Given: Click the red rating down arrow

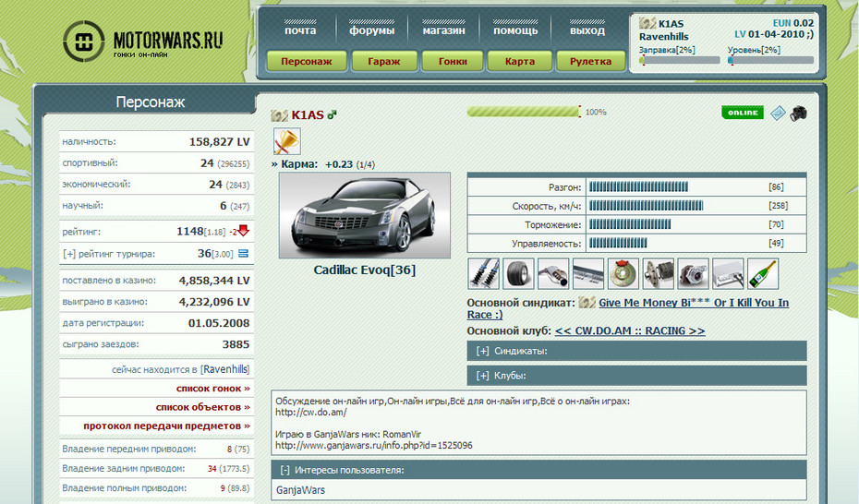Looking at the screenshot, I should click(244, 231).
